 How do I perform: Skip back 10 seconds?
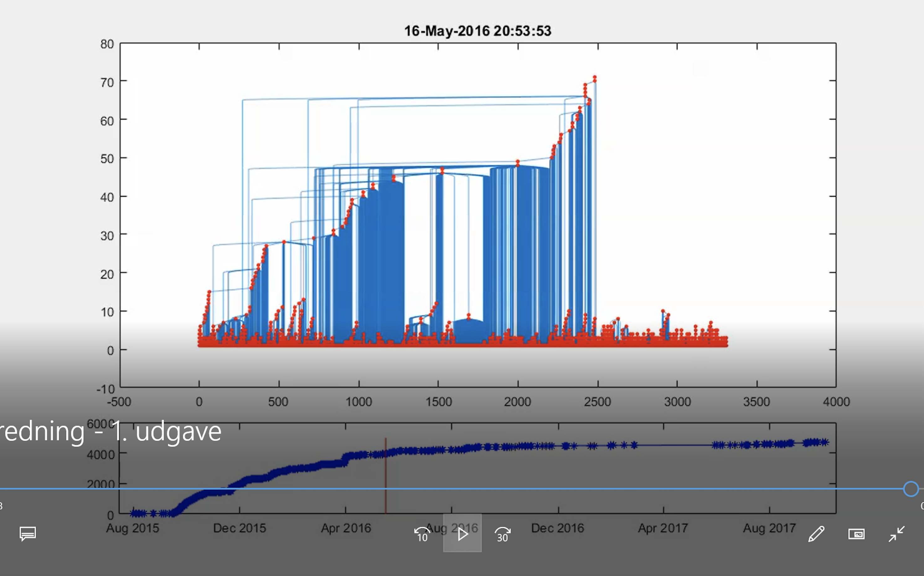point(422,534)
